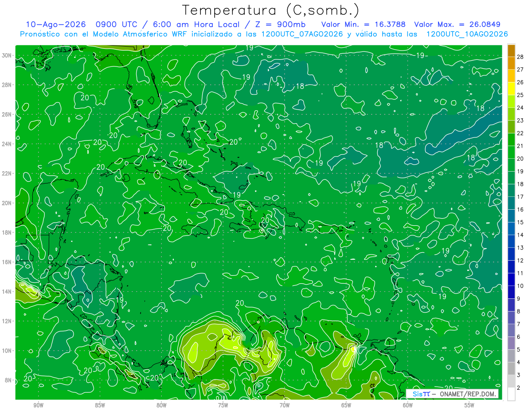
Task: Click the legend value label 28
Action: (520, 57)
